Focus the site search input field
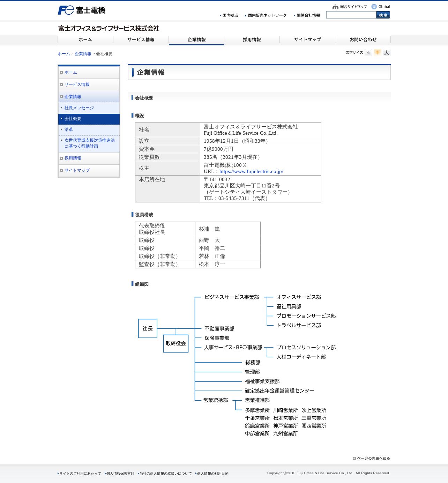Screen dimensions: 448x483 click(x=351, y=15)
